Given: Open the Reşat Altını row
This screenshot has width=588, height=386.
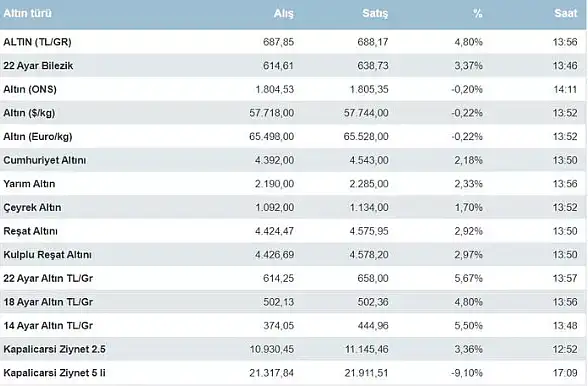Looking at the screenshot, I should (293, 231).
